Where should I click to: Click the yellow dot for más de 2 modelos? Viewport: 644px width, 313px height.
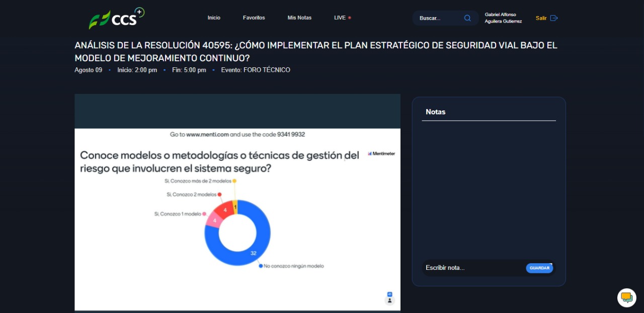[x=234, y=181]
